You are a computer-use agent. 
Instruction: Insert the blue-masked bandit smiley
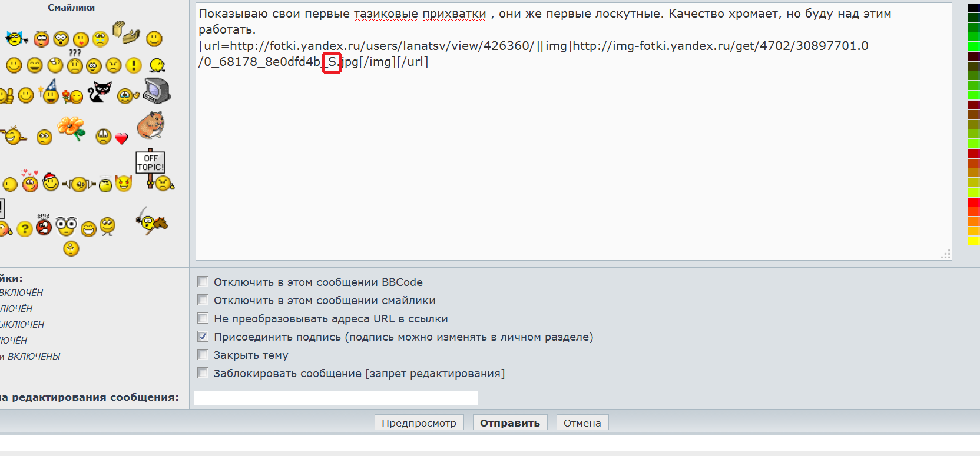click(16, 38)
